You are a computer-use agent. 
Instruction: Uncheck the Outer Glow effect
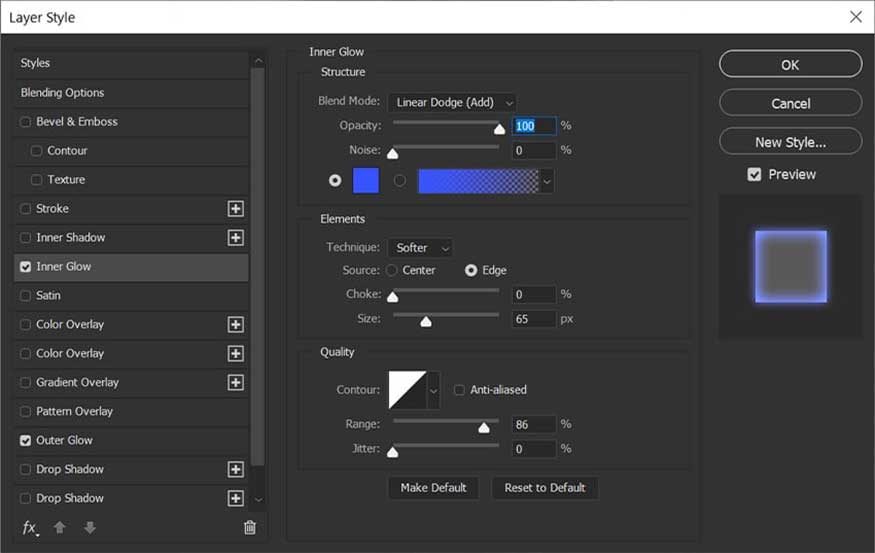(25, 440)
